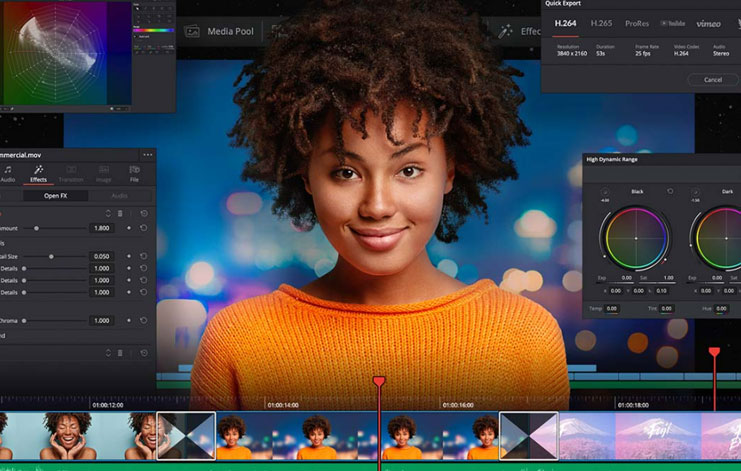
Task: Toggle keyframe dot for the Chroma parameter
Action: (x=128, y=321)
